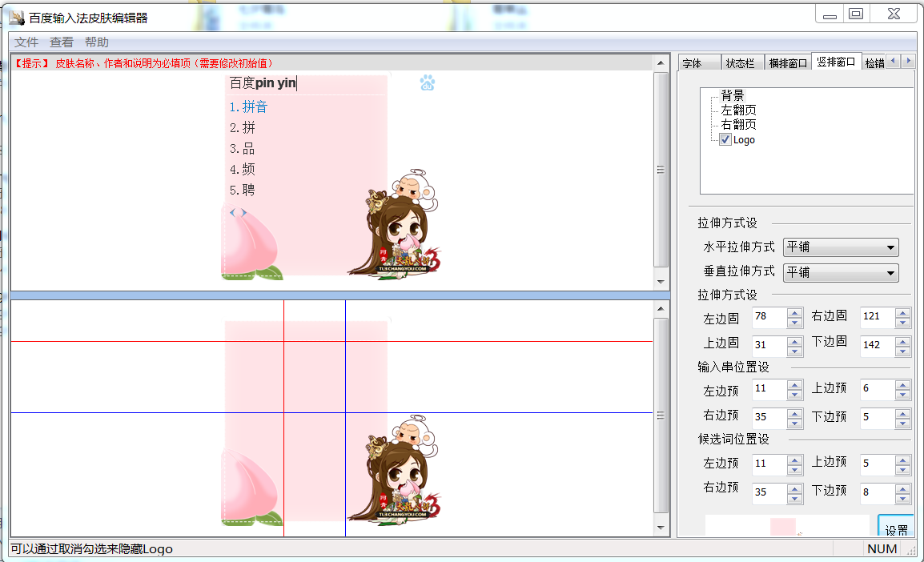The height and width of the screenshot is (562, 924).
Task: Increase the 左边固 value with up arrow
Action: coord(794,313)
